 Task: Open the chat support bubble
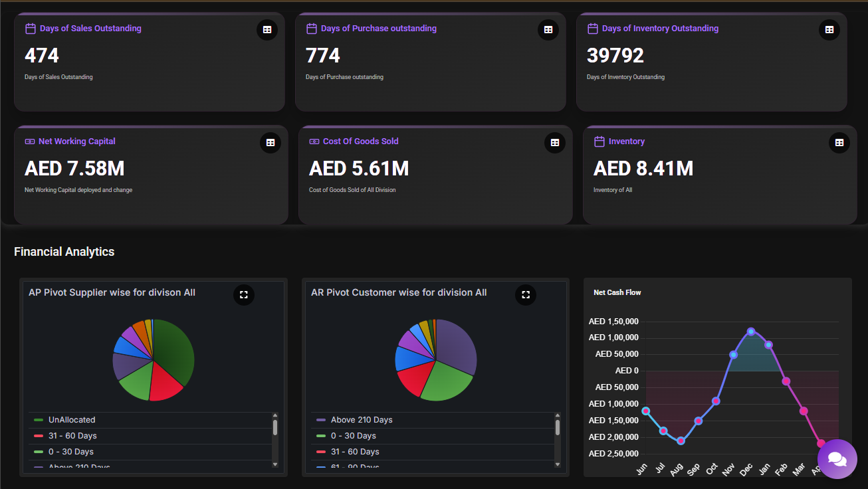pyautogui.click(x=837, y=459)
